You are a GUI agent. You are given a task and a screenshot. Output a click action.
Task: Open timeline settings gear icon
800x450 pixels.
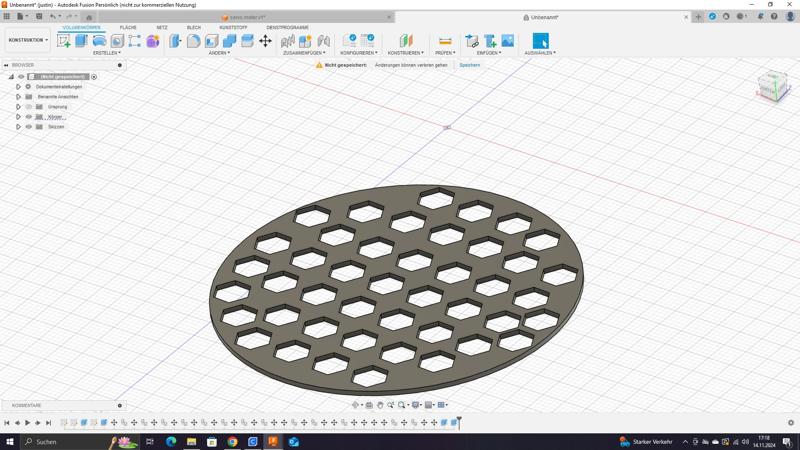point(791,423)
